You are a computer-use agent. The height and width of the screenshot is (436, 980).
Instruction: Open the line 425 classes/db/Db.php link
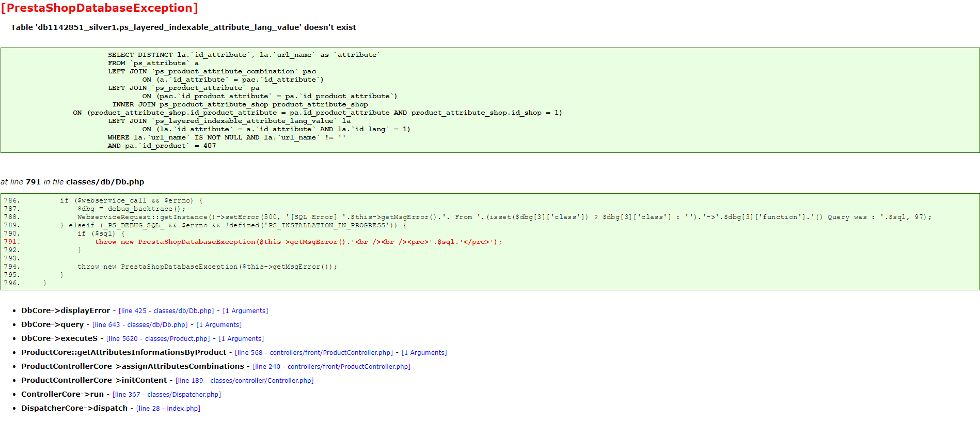point(166,311)
